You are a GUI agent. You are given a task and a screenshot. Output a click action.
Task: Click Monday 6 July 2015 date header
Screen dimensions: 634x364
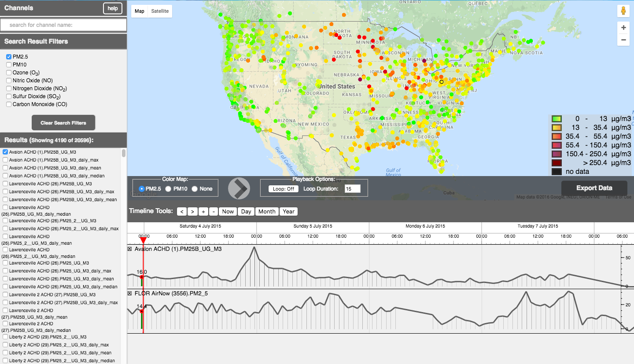(425, 226)
